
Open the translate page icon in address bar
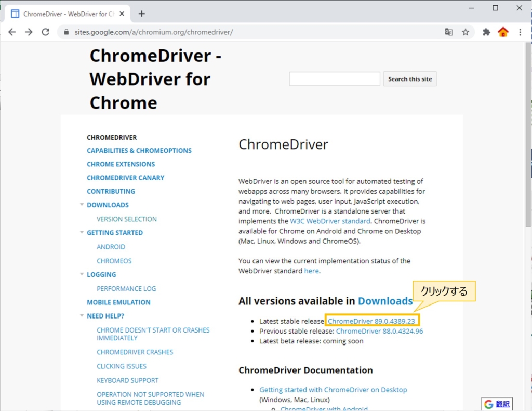(x=448, y=32)
